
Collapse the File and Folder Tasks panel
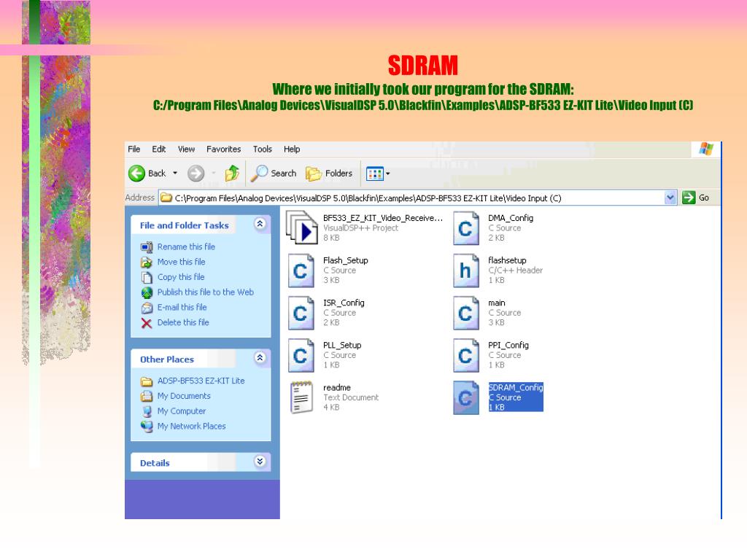click(260, 224)
